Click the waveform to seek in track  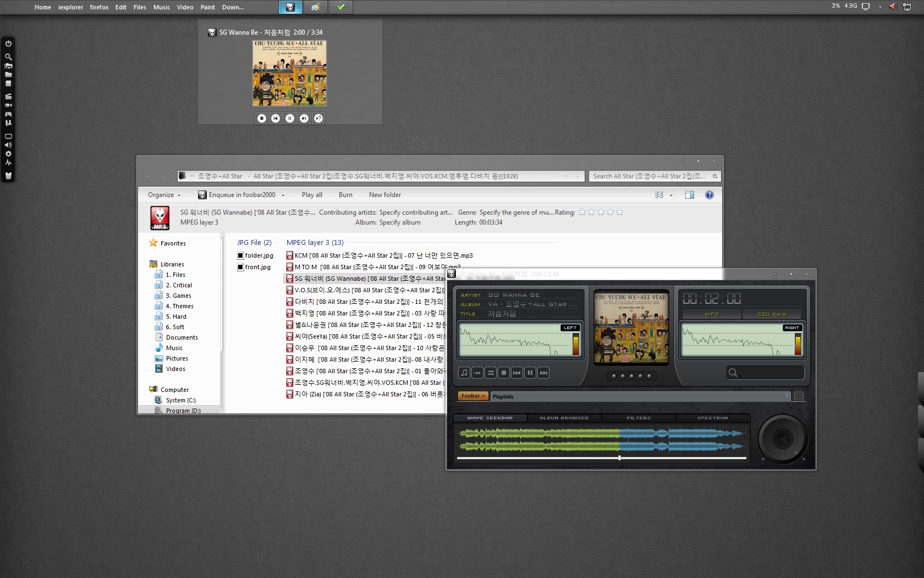pyautogui.click(x=601, y=440)
